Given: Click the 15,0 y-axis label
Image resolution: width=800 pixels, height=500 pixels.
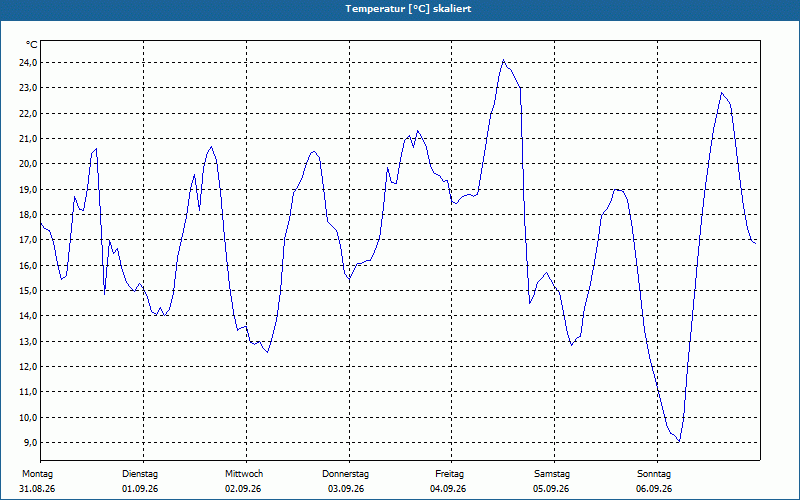Looking at the screenshot, I should pos(28,290).
